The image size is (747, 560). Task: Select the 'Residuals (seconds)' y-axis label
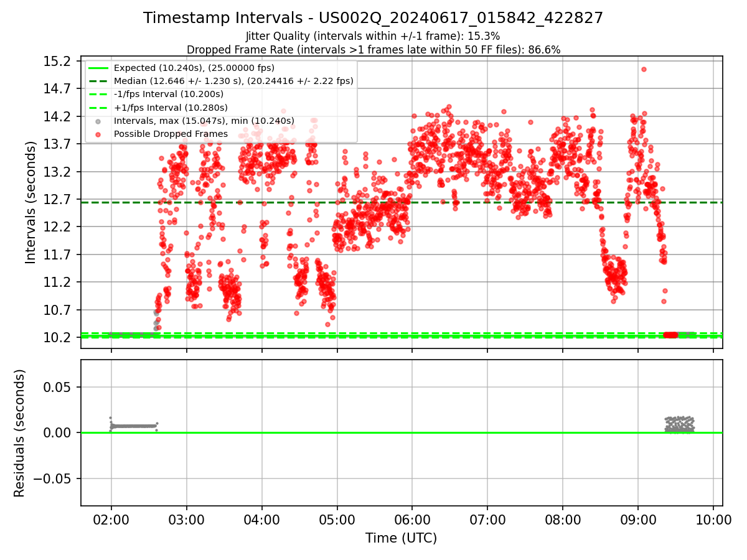click(19, 433)
